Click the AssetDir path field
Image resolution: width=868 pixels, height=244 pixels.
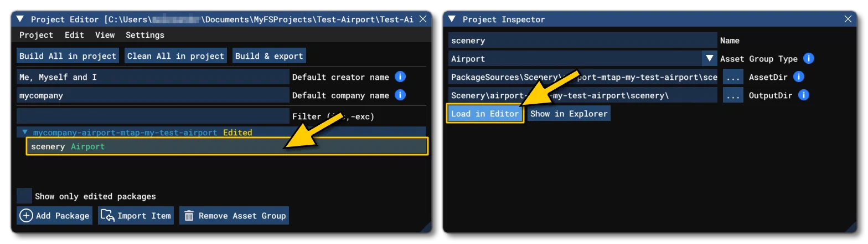[583, 77]
